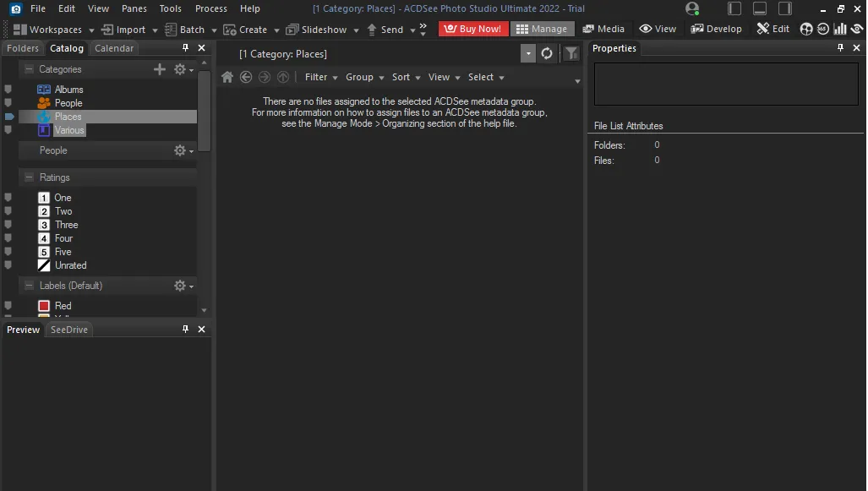Switch to Media mode
Viewport: 868px width, 491px height.
click(x=603, y=29)
